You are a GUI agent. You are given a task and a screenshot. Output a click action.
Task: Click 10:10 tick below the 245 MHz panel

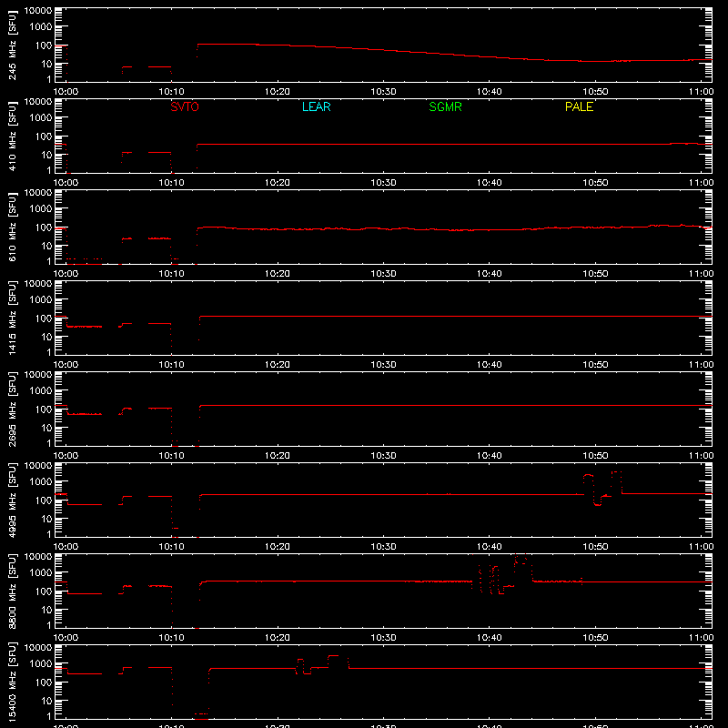[172, 92]
